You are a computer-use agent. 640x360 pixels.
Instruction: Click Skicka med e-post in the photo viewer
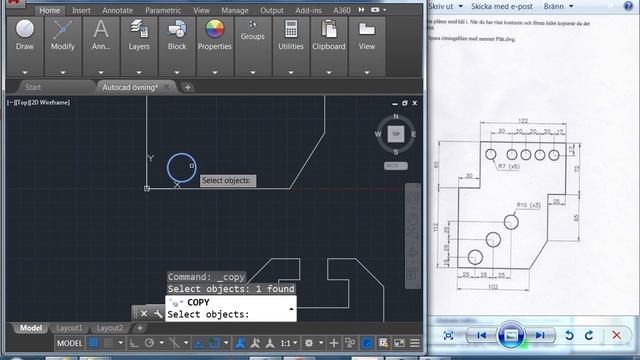tap(502, 6)
